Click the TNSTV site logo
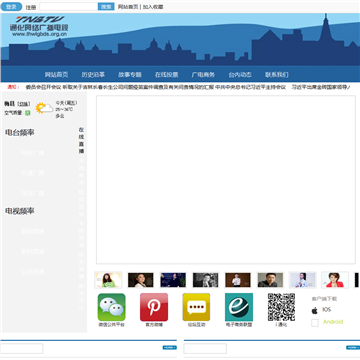 pyautogui.click(x=40, y=26)
